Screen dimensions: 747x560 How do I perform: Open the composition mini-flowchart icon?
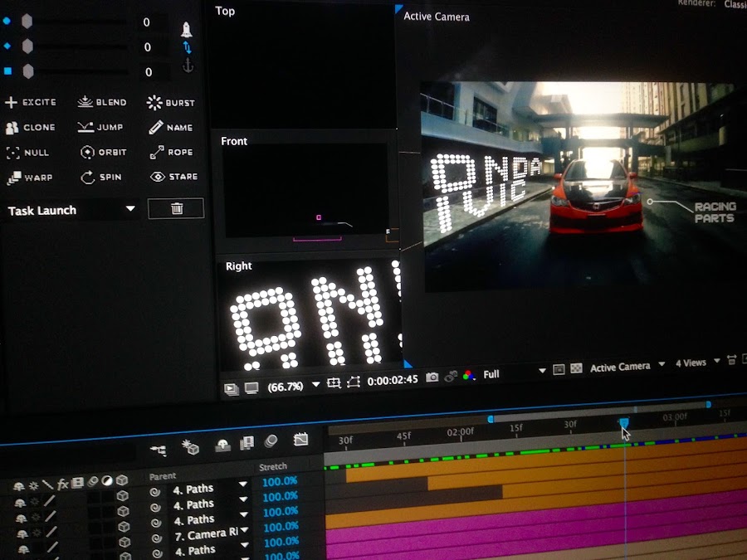pyautogui.click(x=159, y=450)
